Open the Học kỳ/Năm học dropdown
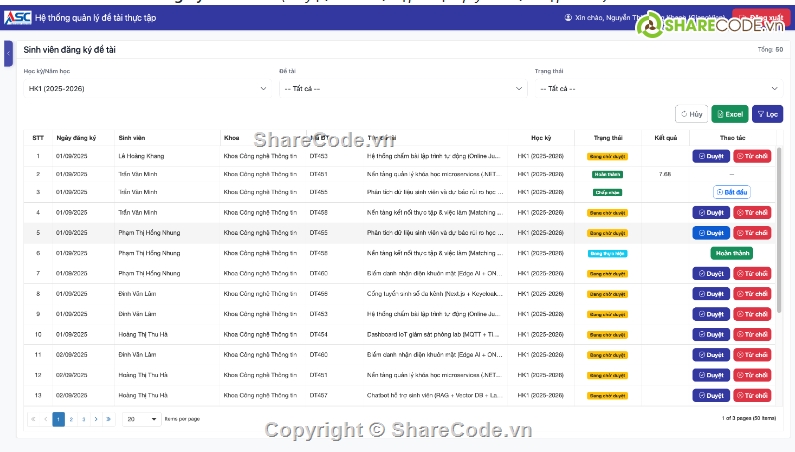 click(x=142, y=89)
